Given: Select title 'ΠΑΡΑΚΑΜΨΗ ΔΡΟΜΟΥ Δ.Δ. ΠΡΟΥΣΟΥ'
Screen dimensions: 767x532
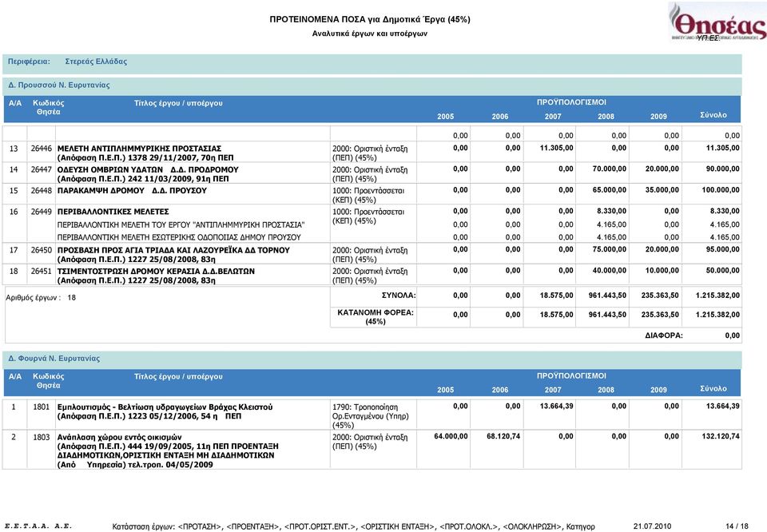Looking at the screenshot, I should [132, 191].
